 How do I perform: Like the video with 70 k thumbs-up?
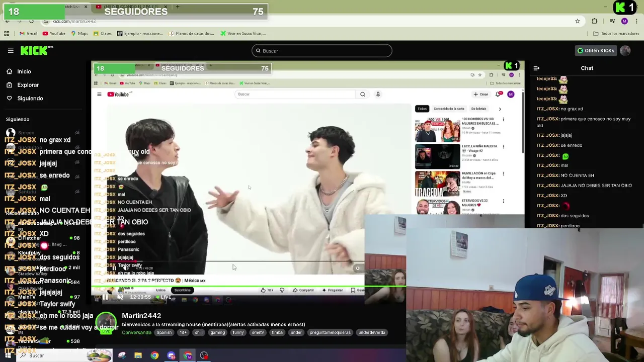click(267, 290)
